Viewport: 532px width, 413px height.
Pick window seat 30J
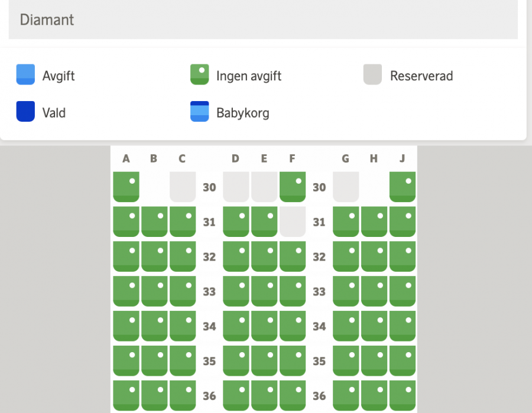(403, 187)
